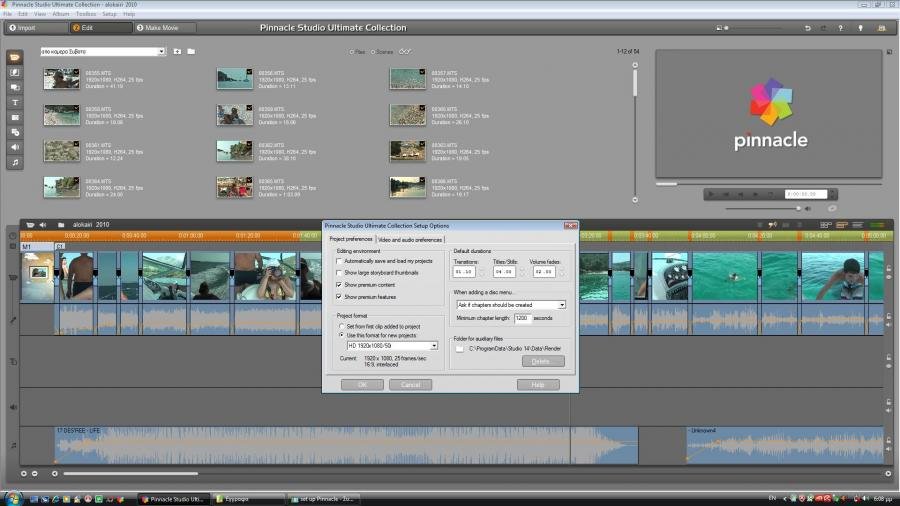Click the speech balloon tool on timeline toolbar
This screenshot has width=900, height=506.
pyautogui.click(x=773, y=225)
